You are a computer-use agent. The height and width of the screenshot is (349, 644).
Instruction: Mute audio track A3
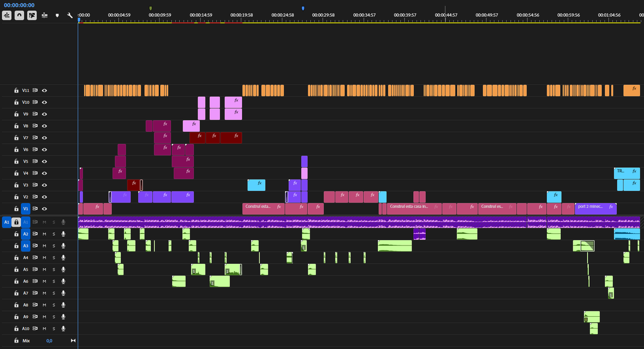click(45, 246)
